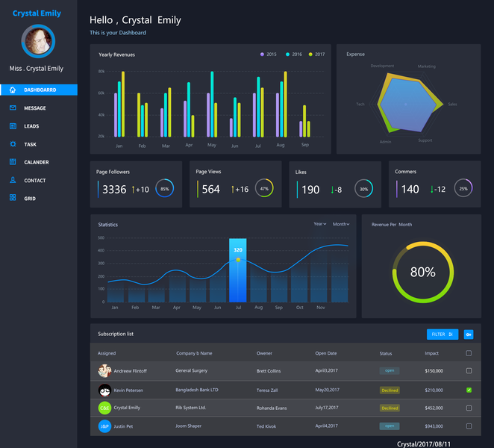Open the Year dropdown in Statistics
Viewport: 494px width, 448px height.
coord(320,224)
